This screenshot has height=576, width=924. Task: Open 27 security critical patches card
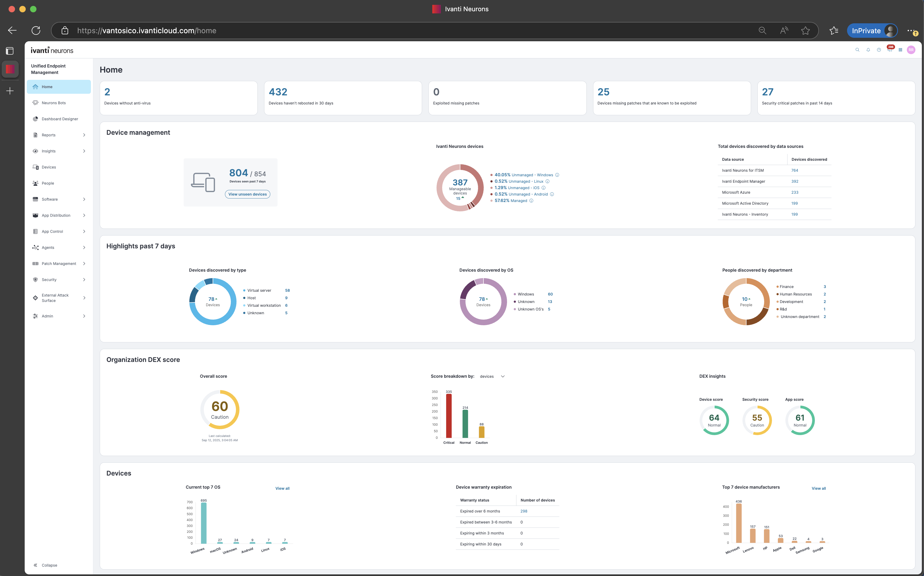pyautogui.click(x=836, y=98)
